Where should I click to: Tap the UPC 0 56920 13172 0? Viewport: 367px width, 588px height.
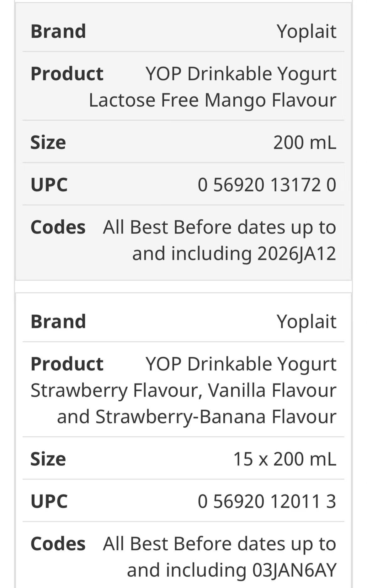(267, 184)
